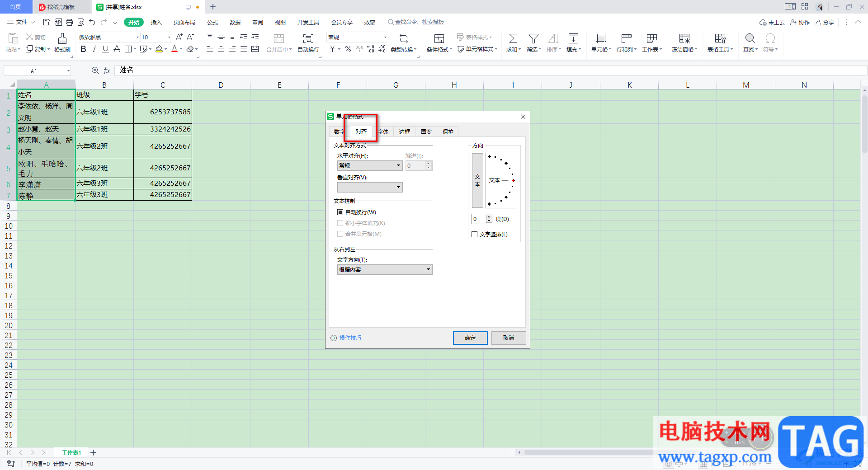
Task: Click the 取消 button
Action: click(509, 338)
